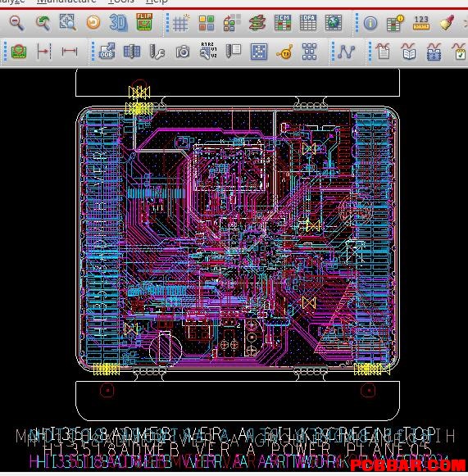Click the red arrow to dashed line dimension icon
Screen dimensions: 468x476
coord(43,52)
